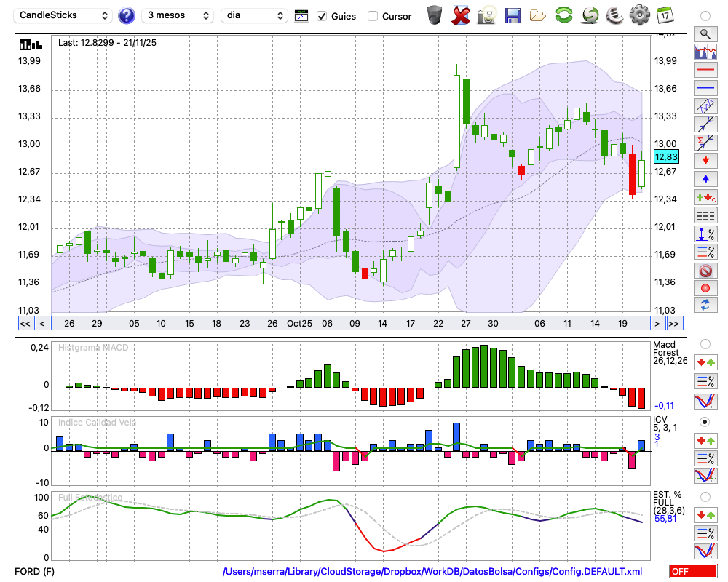The image size is (728, 582).
Task: Click the red OFF button
Action: point(692,571)
